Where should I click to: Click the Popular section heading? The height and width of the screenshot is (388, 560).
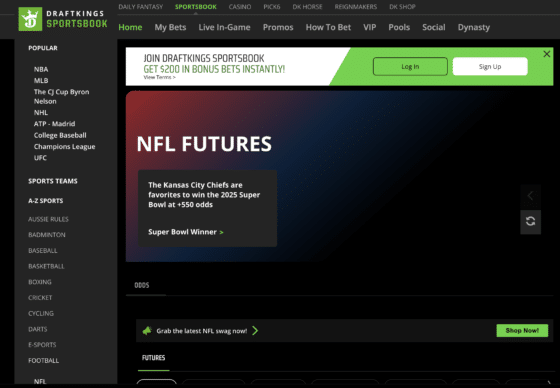[43, 48]
